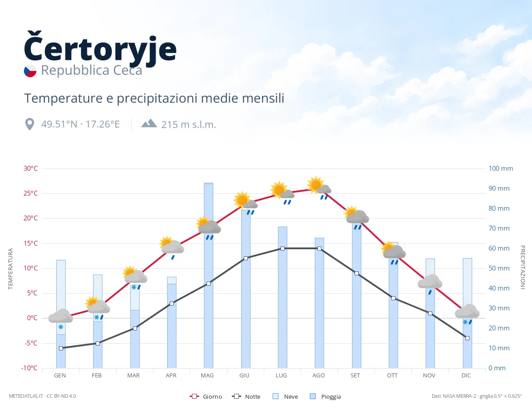Click the May weather icon
The width and height of the screenshot is (532, 408).
[208, 228]
